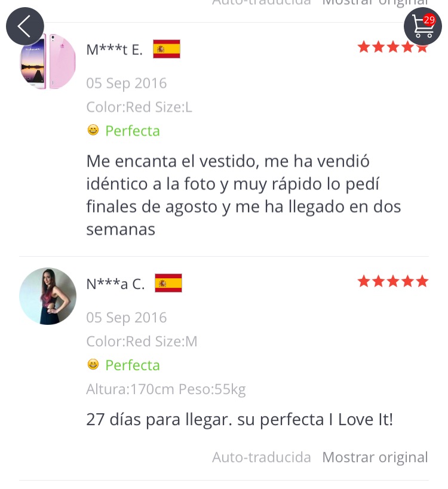This screenshot has width=448, height=489.
Task: Open the shopping cart with 29 items
Action: [423, 26]
